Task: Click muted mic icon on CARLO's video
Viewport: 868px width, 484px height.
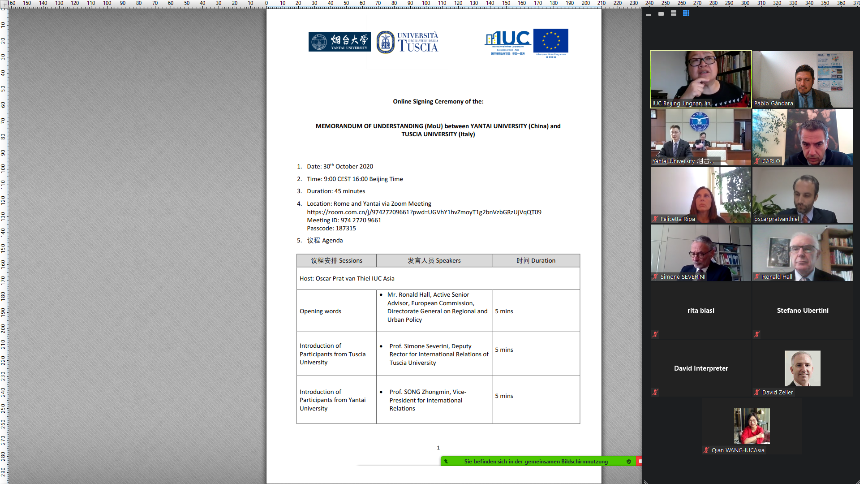Action: (757, 161)
